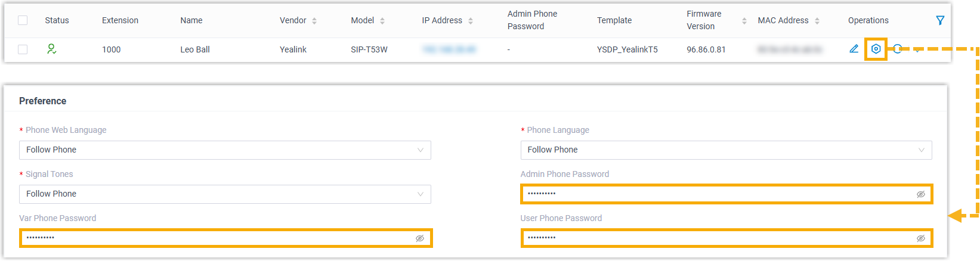Check the box for extension 1000 row
Viewport: 980px width, 261px height.
(23, 49)
